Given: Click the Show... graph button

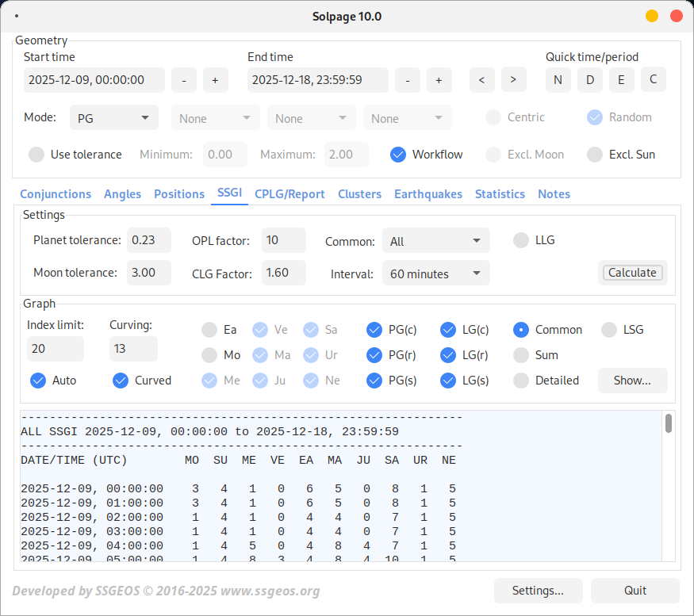Looking at the screenshot, I should click(x=632, y=381).
